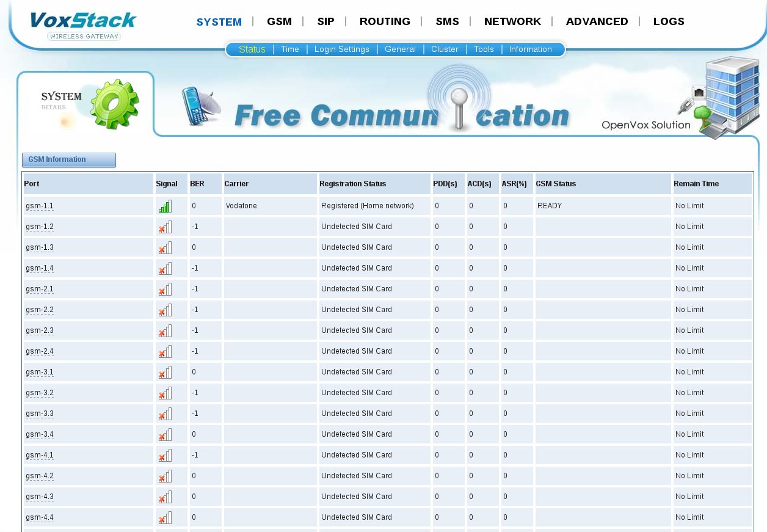Open the LOGS menu
Image resolution: width=767 pixels, height=532 pixels.
click(669, 21)
